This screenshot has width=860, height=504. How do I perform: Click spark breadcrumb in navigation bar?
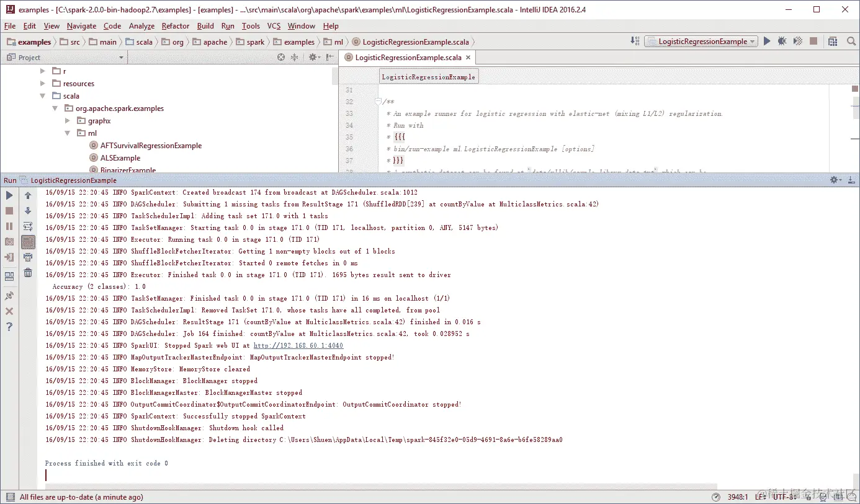point(250,42)
